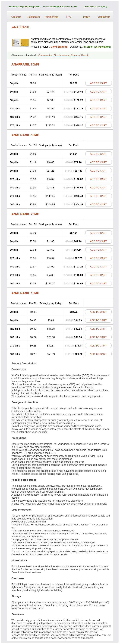The width and height of the screenshot is (120, 644).
Task: Click the Maronil alternate name link
Action: coord(85,55)
